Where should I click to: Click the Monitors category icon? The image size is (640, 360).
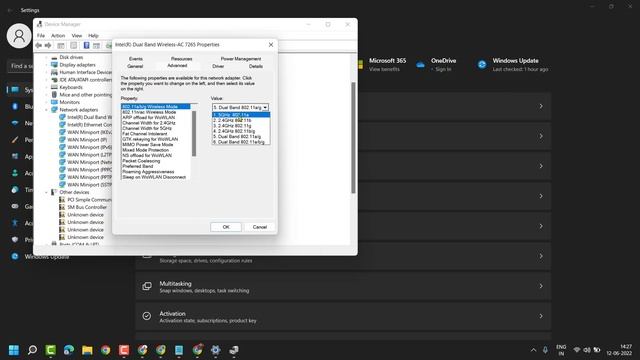pyautogui.click(x=54, y=102)
